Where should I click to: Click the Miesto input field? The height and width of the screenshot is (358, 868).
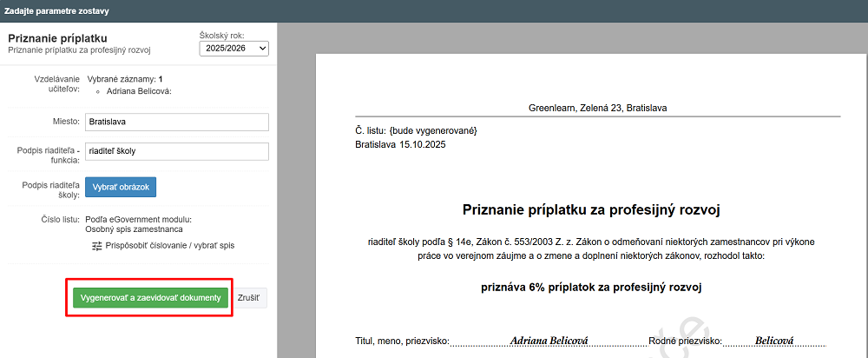coord(176,122)
